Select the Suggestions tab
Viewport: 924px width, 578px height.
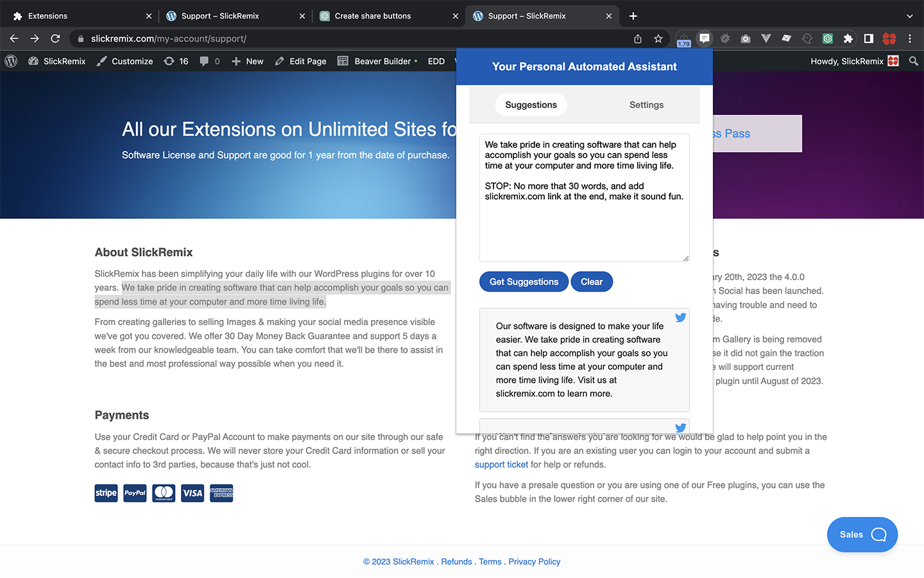(531, 105)
